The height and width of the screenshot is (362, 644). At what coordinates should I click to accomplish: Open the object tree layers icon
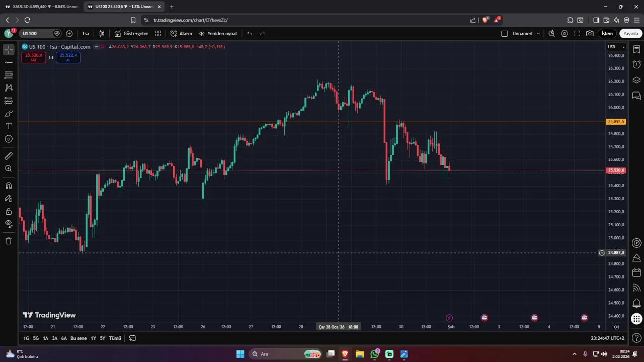[x=636, y=80]
